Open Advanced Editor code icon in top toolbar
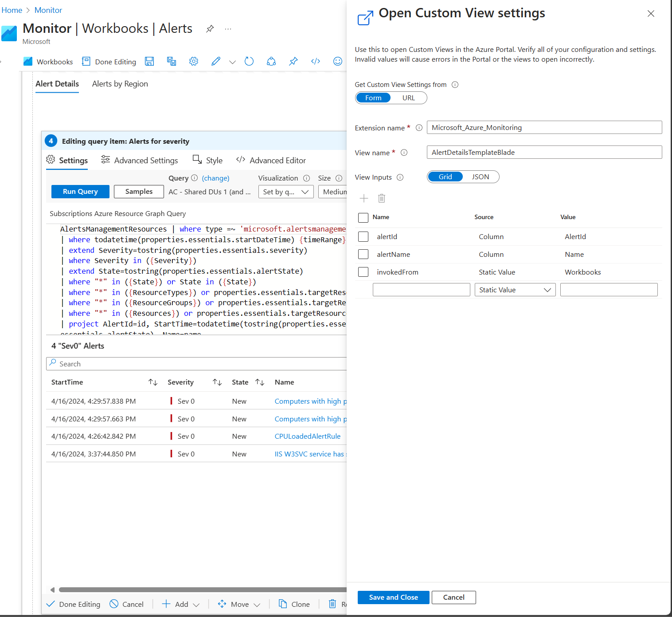 316,61
